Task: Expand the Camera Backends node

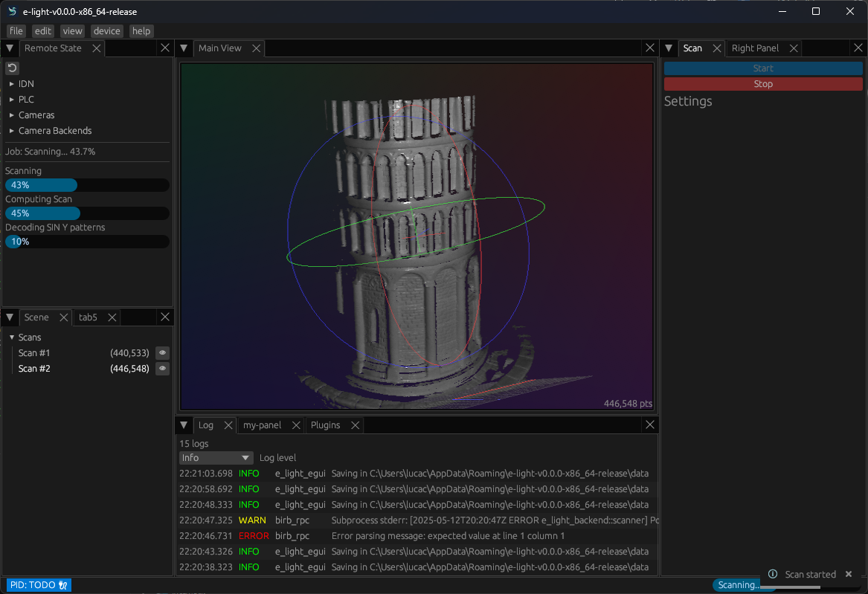Action: (x=12, y=131)
